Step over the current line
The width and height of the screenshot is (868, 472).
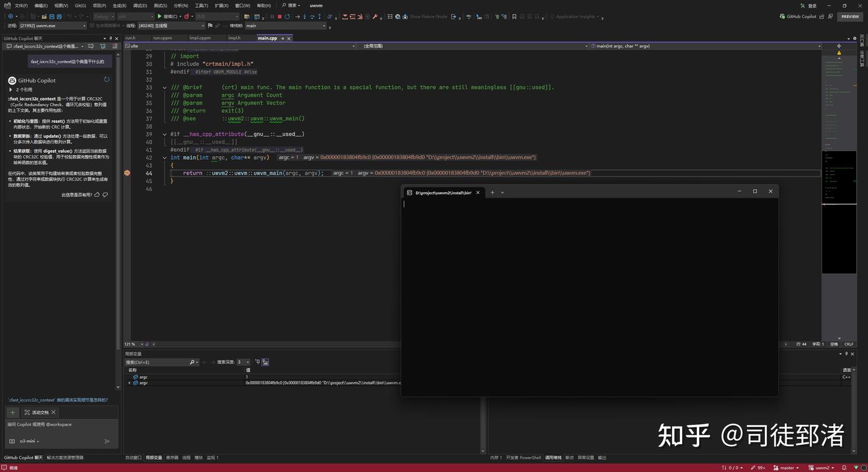pyautogui.click(x=312, y=16)
